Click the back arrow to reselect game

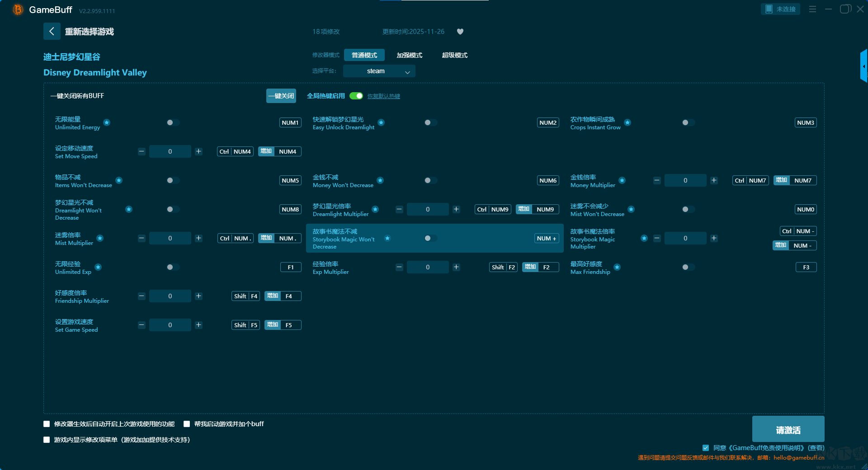[x=52, y=31]
